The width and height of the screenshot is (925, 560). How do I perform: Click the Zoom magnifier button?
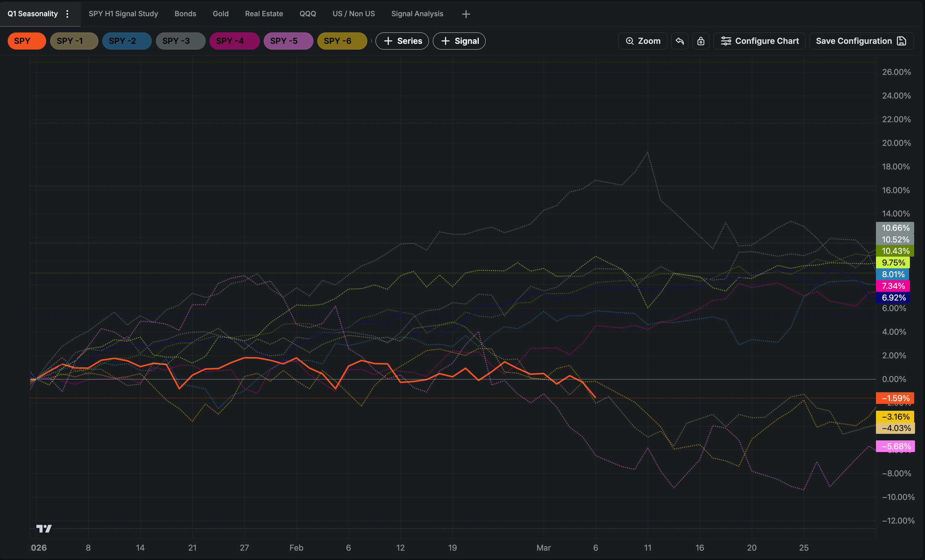click(642, 41)
